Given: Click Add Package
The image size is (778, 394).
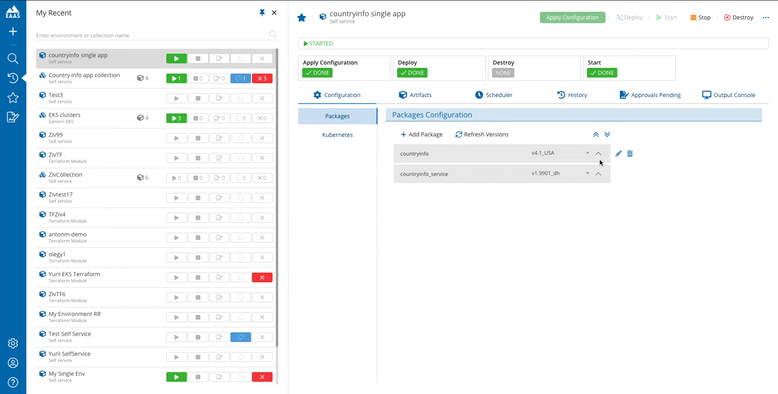Looking at the screenshot, I should [x=421, y=134].
